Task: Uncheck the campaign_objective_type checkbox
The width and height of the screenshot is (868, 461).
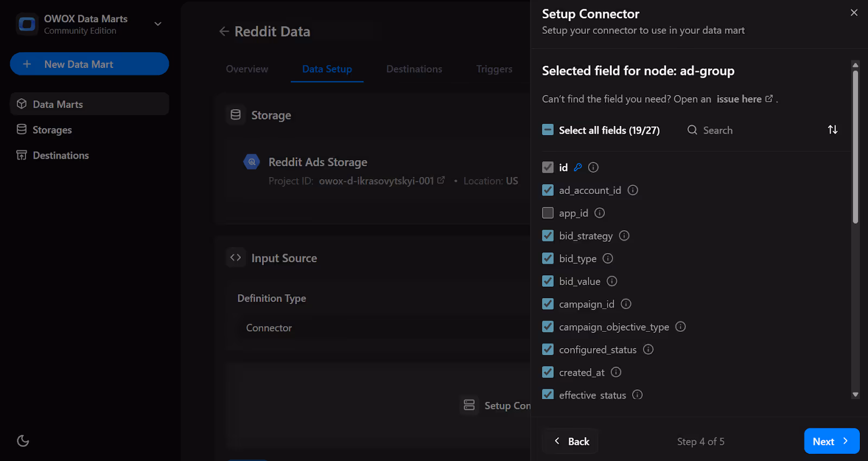Action: 548,327
